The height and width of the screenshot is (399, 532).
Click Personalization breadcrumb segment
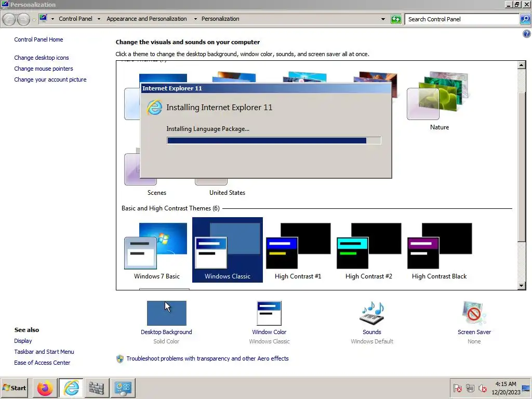click(220, 19)
